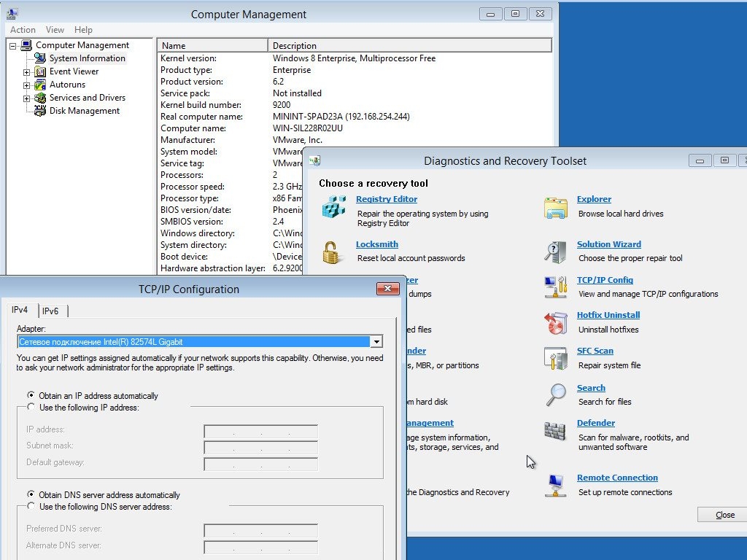The width and height of the screenshot is (747, 560).
Task: Click the Preferred DNS server field
Action: click(260, 530)
